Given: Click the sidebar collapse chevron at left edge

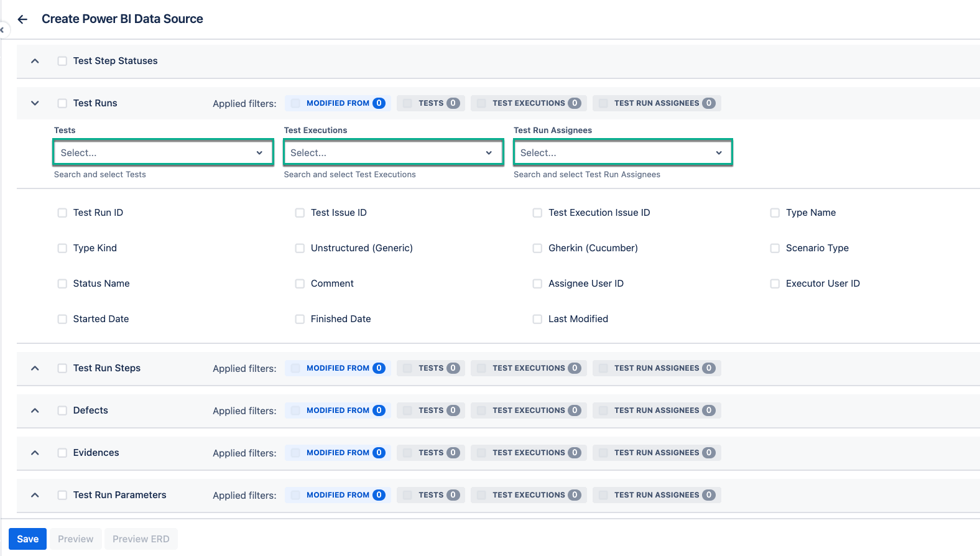Looking at the screenshot, I should click(x=2, y=30).
